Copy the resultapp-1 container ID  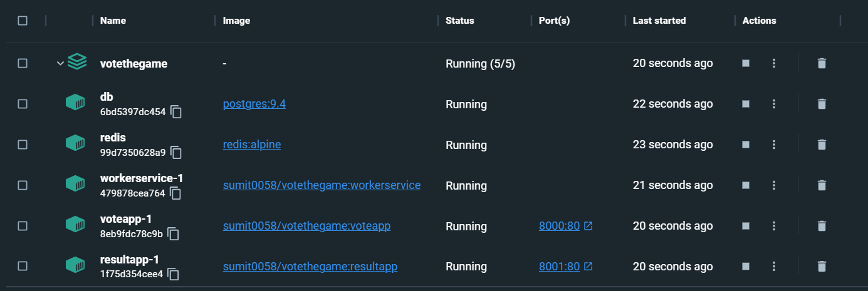(x=174, y=275)
